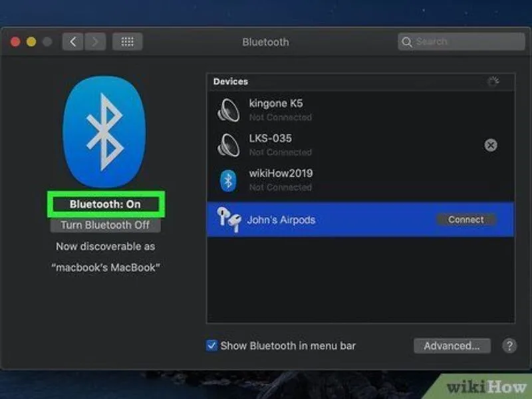Viewport: 532px width, 399px height.
Task: Click the large blue Bluetooth logo
Action: (104, 132)
